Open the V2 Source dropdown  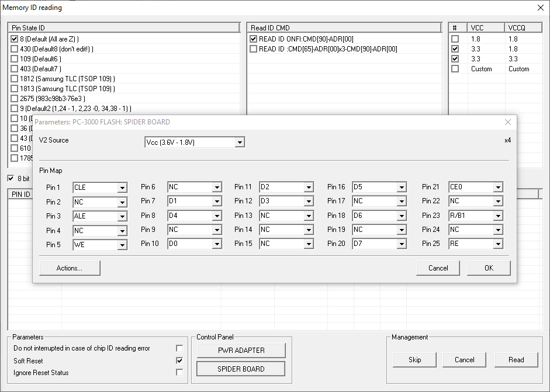pos(238,143)
